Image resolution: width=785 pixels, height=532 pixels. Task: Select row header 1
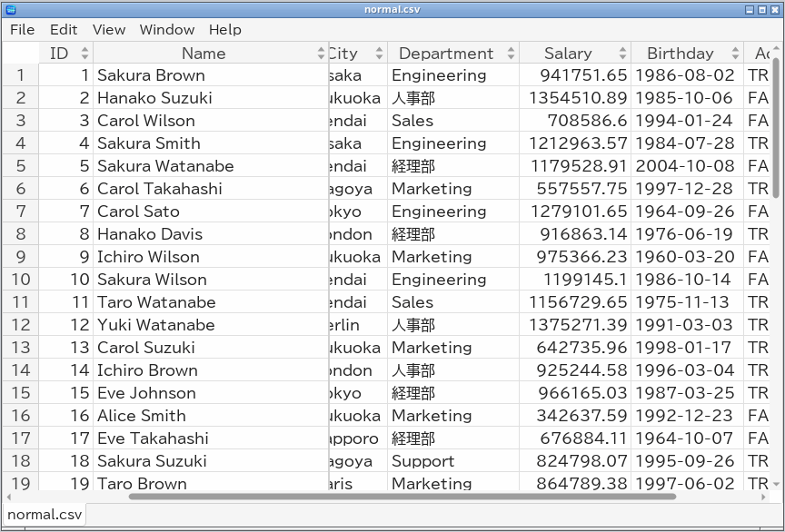[x=21, y=75]
